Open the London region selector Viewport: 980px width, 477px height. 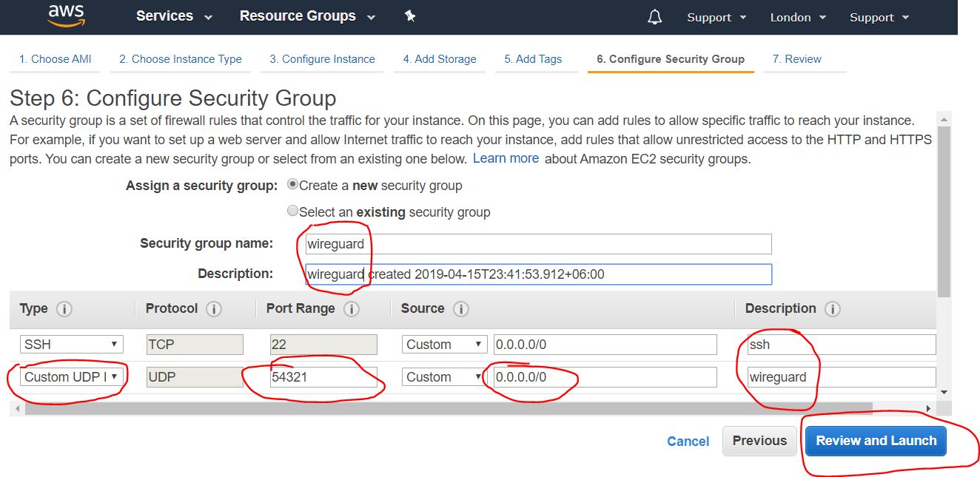click(797, 17)
